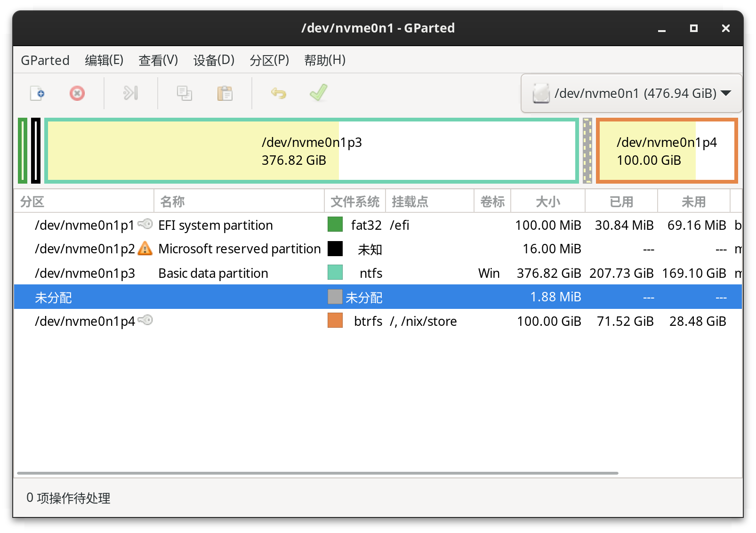Click the EFI system partition name

click(x=216, y=226)
